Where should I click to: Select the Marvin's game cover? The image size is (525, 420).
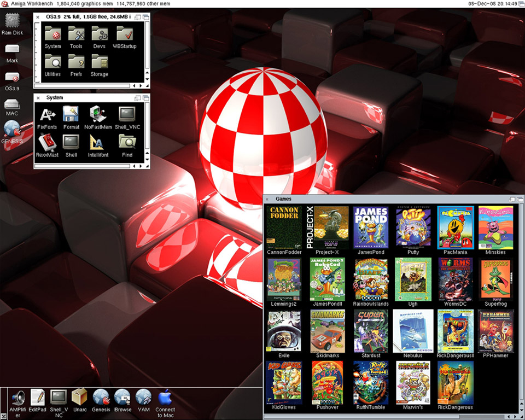pyautogui.click(x=413, y=382)
